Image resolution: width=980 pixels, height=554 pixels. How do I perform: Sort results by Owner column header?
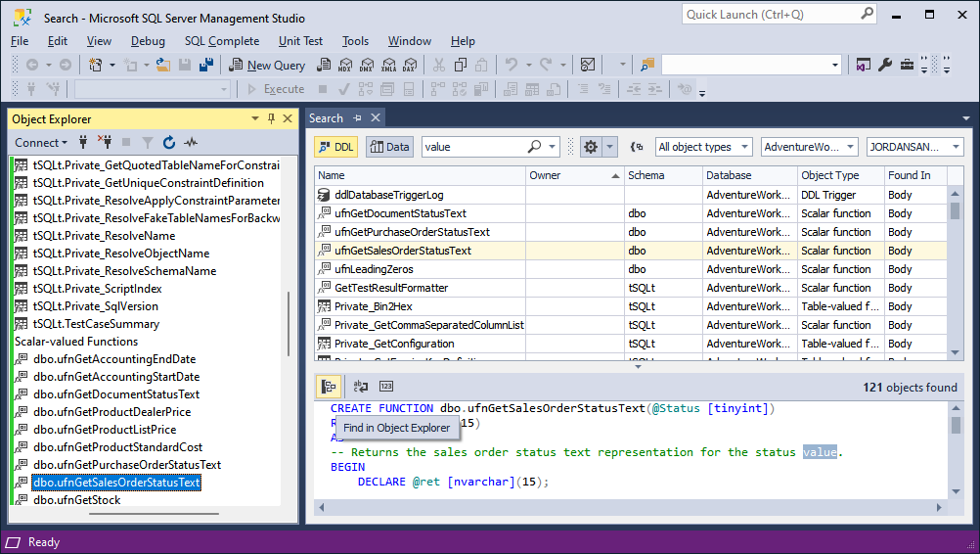(x=574, y=176)
